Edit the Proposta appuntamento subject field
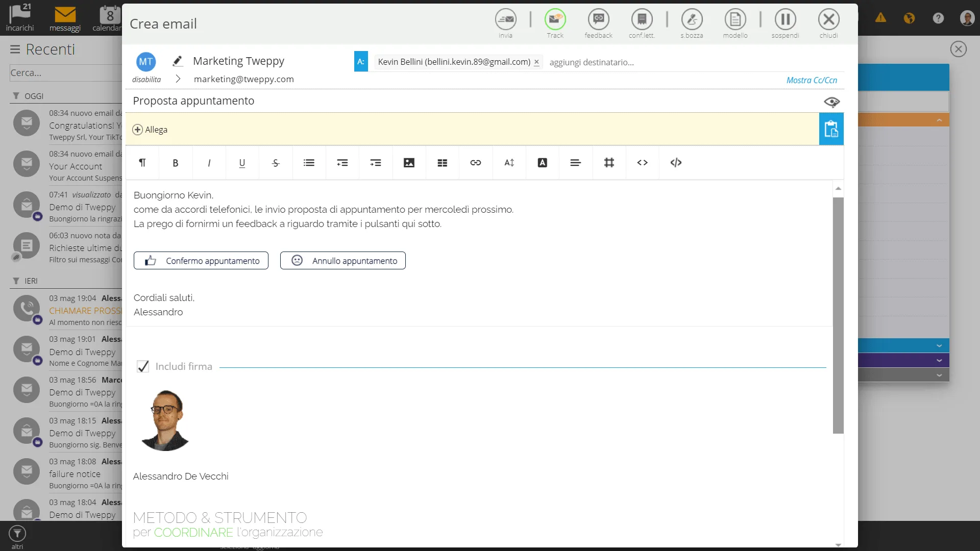This screenshot has width=980, height=551. click(475, 101)
